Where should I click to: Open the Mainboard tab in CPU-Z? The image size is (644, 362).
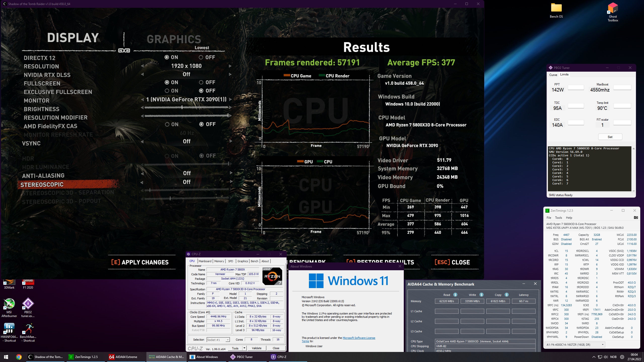click(205, 261)
